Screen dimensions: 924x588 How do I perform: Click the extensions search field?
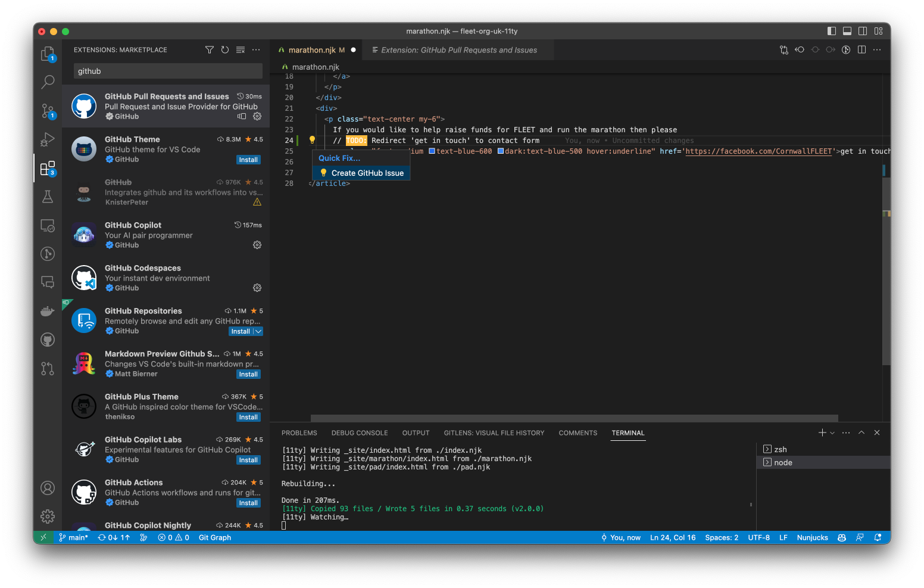tap(168, 71)
